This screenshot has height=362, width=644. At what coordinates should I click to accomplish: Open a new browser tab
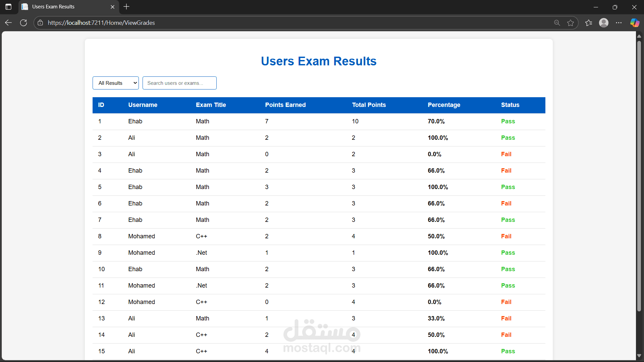(x=126, y=7)
